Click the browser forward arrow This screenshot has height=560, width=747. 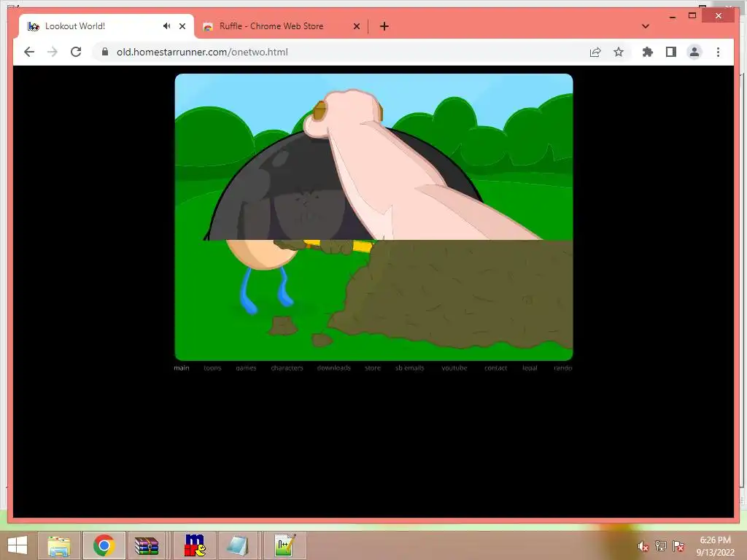53,52
